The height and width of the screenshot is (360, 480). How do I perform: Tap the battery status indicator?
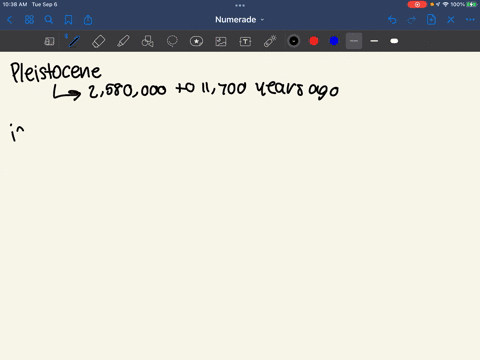pos(471,4)
